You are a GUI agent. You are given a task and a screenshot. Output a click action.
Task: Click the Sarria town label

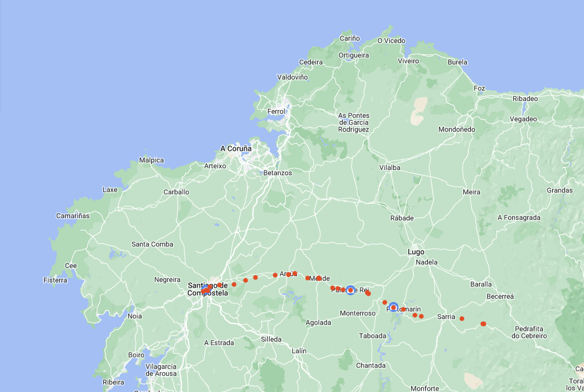[x=446, y=317]
